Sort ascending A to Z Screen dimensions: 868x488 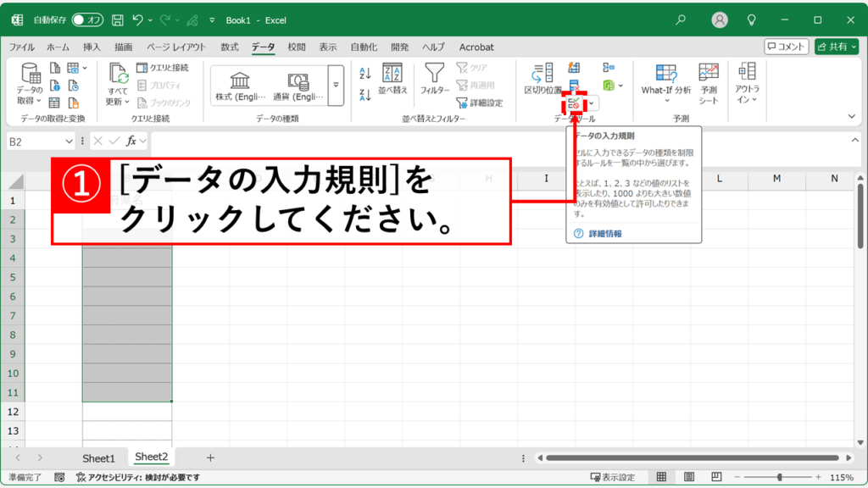(364, 73)
